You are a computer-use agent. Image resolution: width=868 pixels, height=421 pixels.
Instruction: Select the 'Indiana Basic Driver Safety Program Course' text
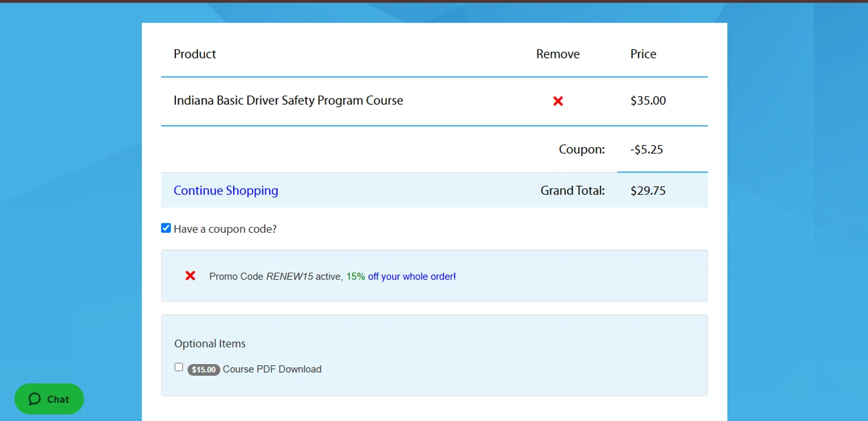[x=288, y=101]
